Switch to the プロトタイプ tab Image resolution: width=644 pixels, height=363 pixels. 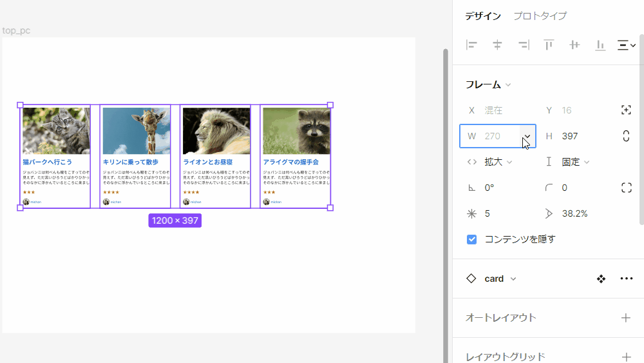(x=540, y=16)
